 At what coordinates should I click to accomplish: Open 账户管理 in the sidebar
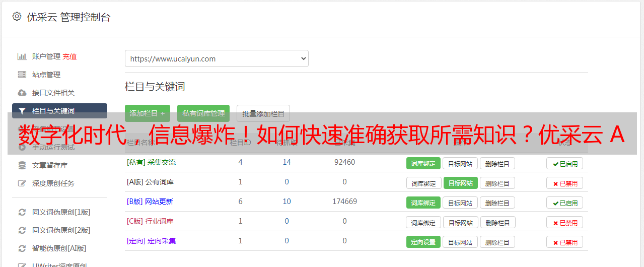point(46,56)
